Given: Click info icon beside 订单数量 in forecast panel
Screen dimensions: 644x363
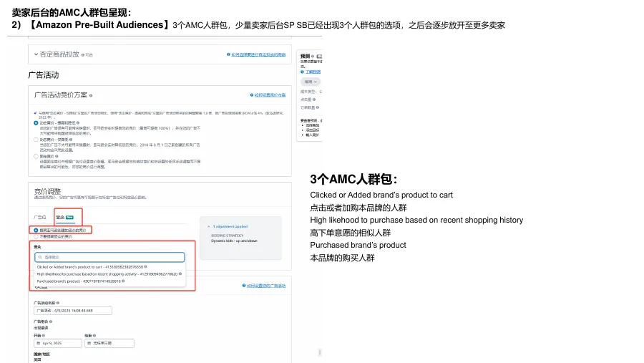Looking at the screenshot, I should [x=318, y=107].
